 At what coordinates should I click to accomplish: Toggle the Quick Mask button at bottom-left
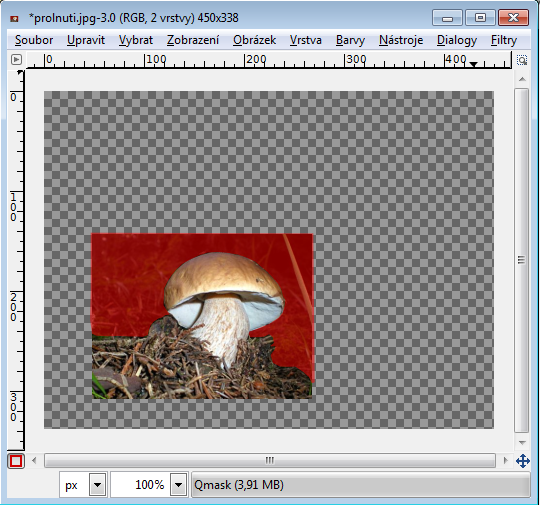coord(16,461)
